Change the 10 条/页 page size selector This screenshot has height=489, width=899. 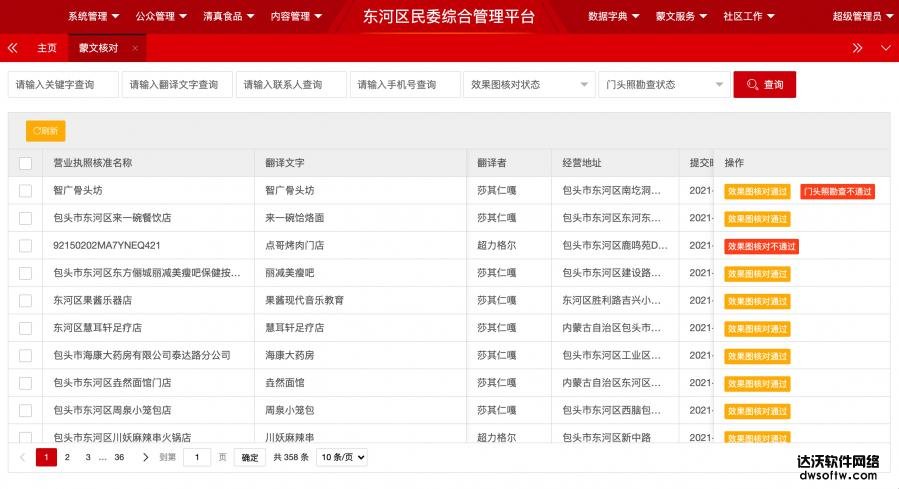(342, 457)
